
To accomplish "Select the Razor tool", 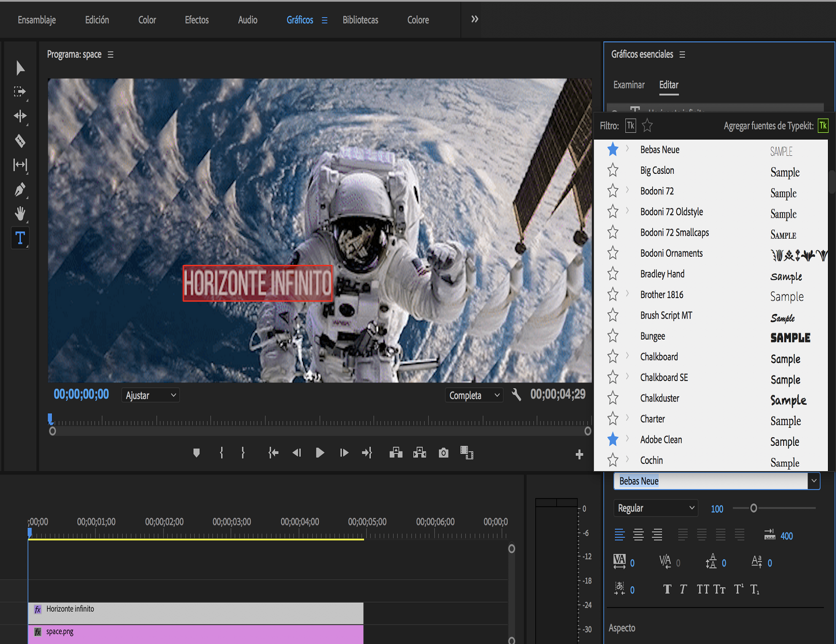I will click(x=20, y=141).
